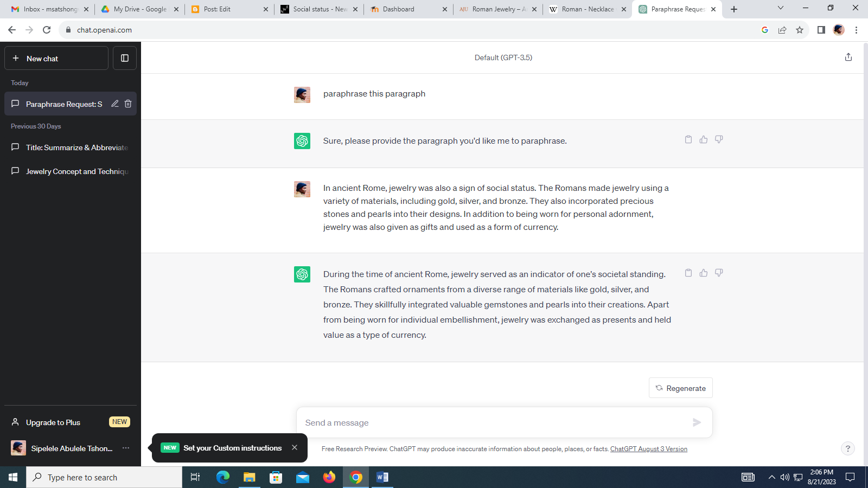Open the help question mark button
This screenshot has width=868, height=488.
[x=847, y=448]
